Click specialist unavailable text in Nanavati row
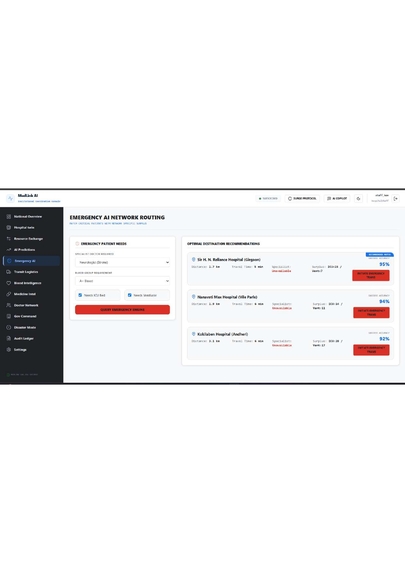The width and height of the screenshot is (405, 573). click(282, 308)
